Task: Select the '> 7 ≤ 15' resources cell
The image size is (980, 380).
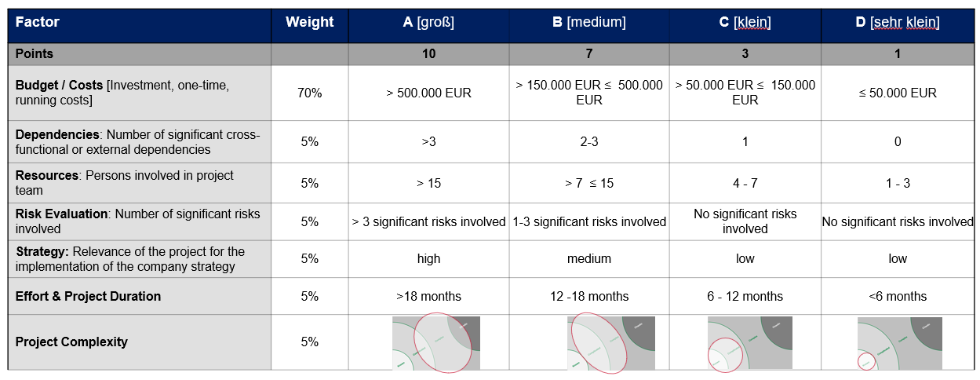Action: (588, 183)
